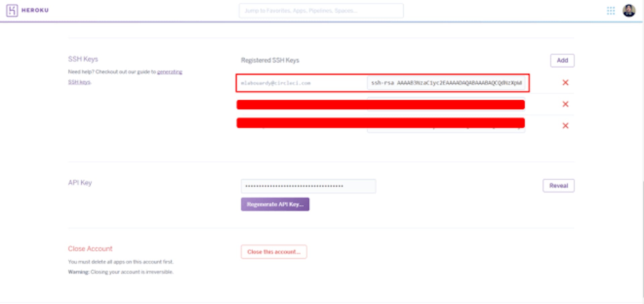
Task: Select the ssh-rsa key value field
Action: pos(446,83)
